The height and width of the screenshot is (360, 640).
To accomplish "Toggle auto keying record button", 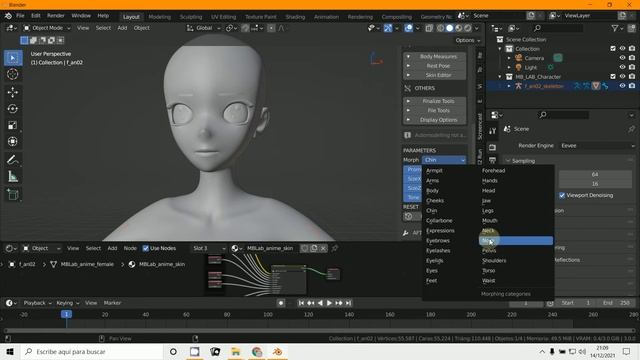I will tap(281, 303).
